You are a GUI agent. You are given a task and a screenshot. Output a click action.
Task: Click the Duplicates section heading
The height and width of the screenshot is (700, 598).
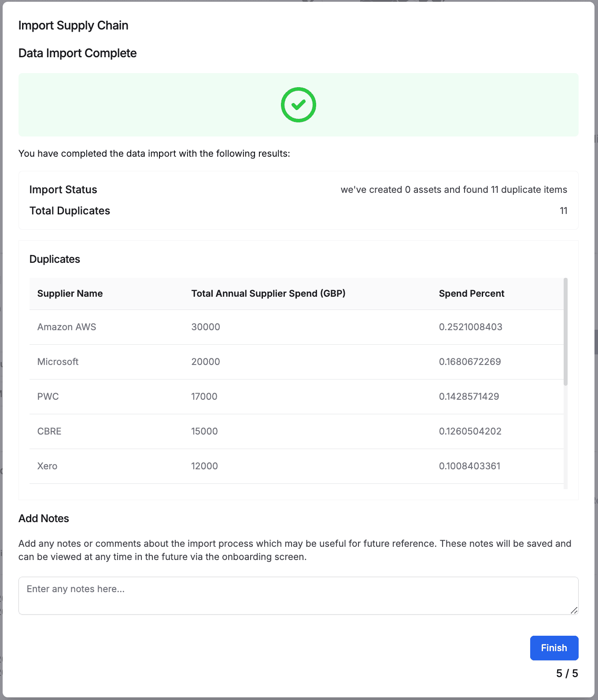pos(55,259)
